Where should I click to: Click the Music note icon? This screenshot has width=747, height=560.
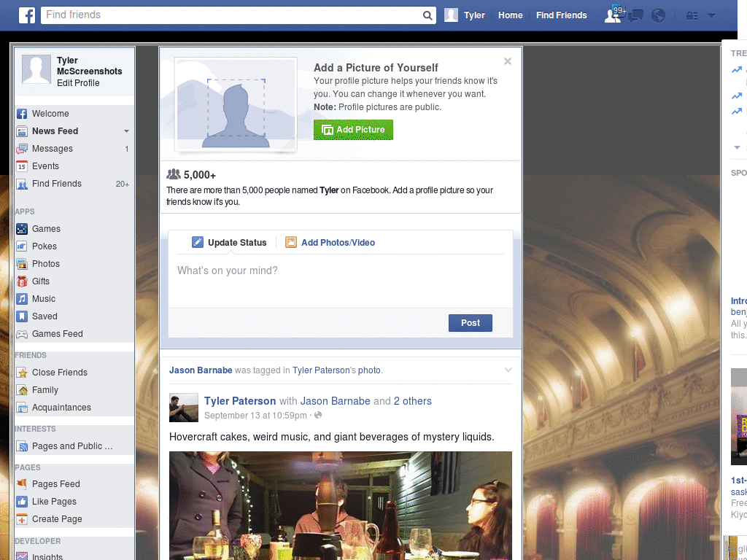click(x=22, y=299)
